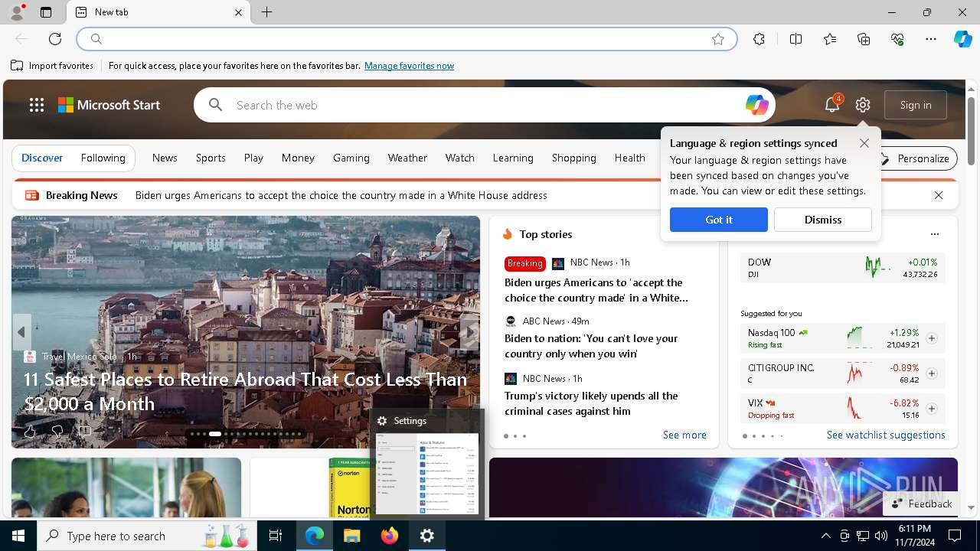Open the tab actions menu icon

(46, 12)
